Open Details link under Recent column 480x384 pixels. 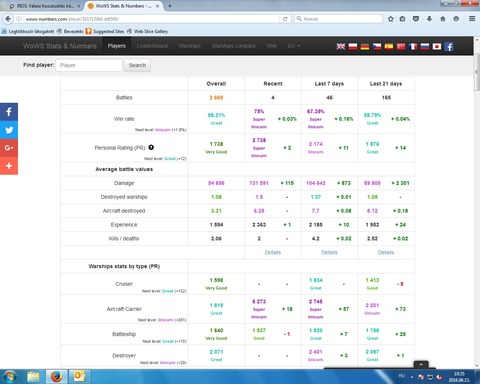tap(273, 252)
